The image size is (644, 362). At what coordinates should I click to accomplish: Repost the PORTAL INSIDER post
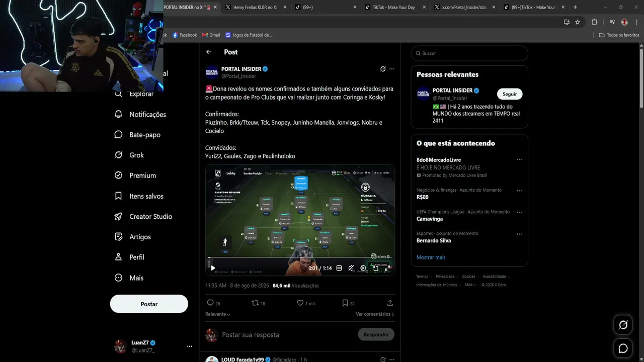[x=255, y=303]
